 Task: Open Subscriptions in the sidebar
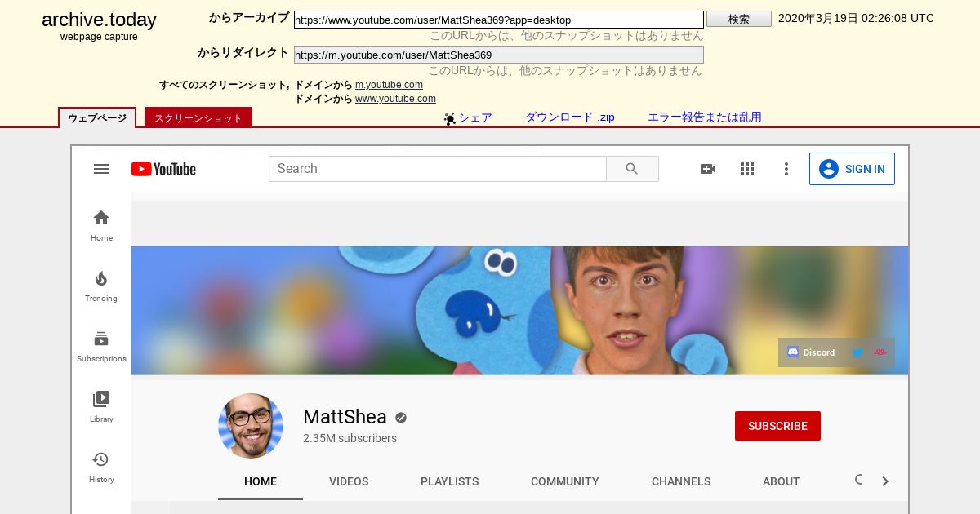[101, 346]
